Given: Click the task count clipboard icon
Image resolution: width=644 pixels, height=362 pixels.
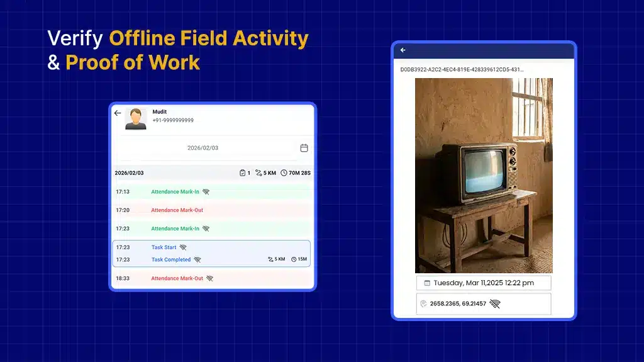Looking at the screenshot, I should 242,173.
